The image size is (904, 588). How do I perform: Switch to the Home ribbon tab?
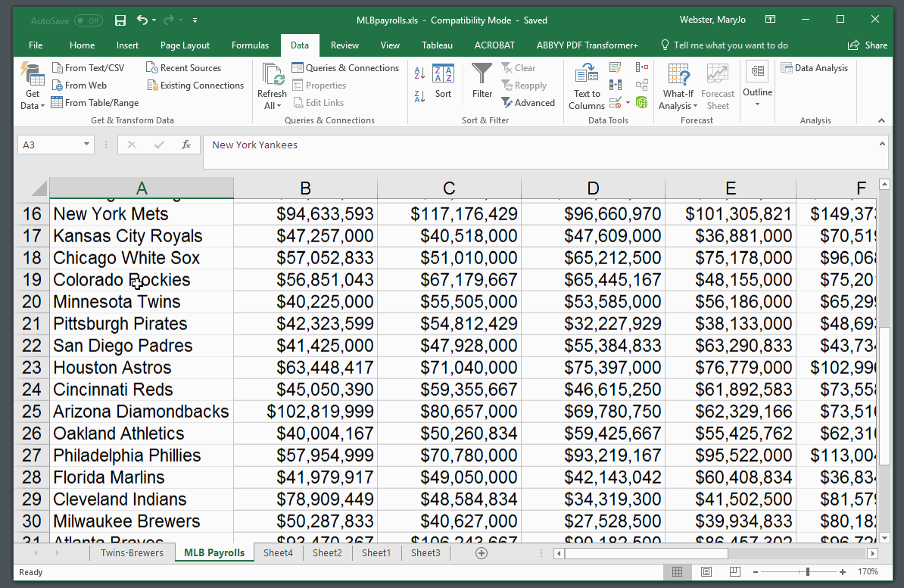(82, 45)
